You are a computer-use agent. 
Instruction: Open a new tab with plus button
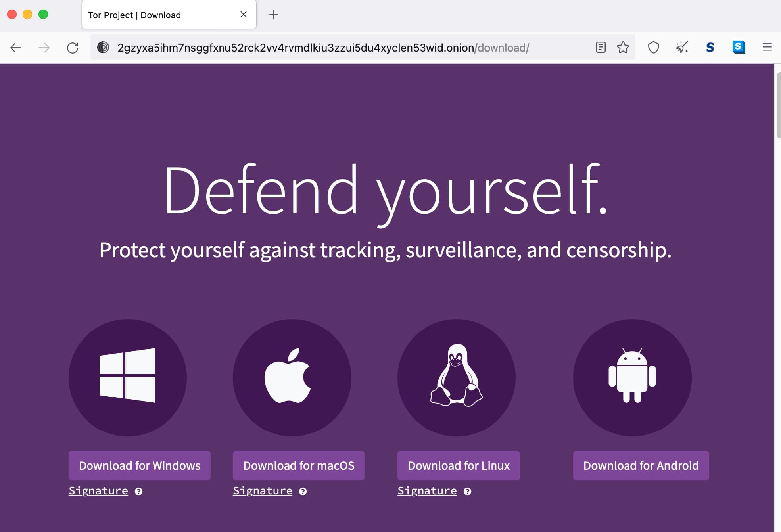[x=273, y=15]
